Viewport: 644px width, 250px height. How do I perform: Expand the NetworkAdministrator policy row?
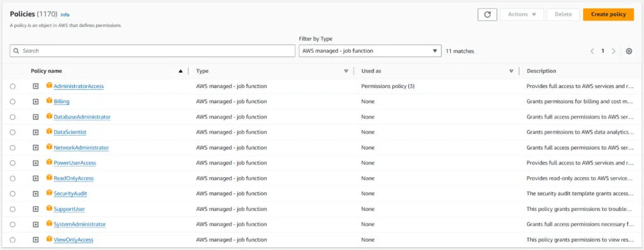point(36,148)
